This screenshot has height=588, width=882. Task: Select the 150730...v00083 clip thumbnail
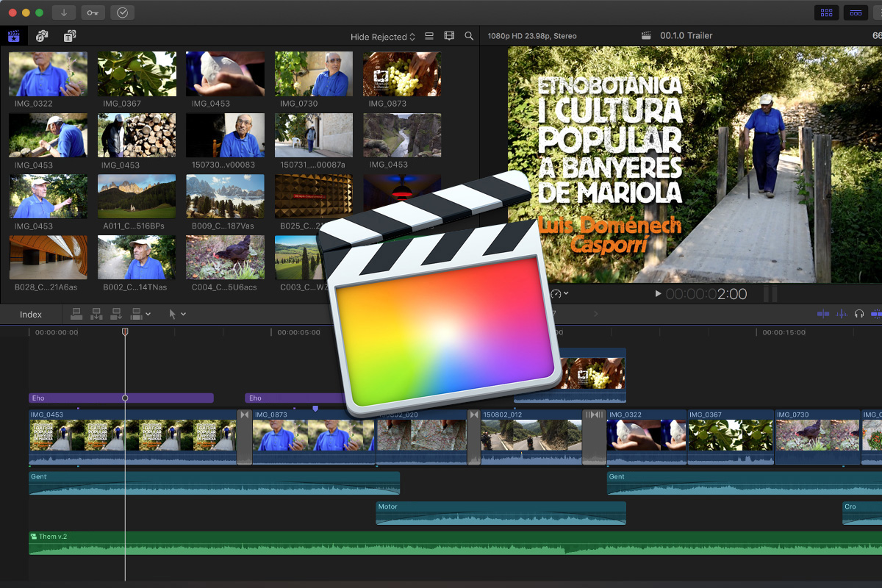click(x=225, y=135)
